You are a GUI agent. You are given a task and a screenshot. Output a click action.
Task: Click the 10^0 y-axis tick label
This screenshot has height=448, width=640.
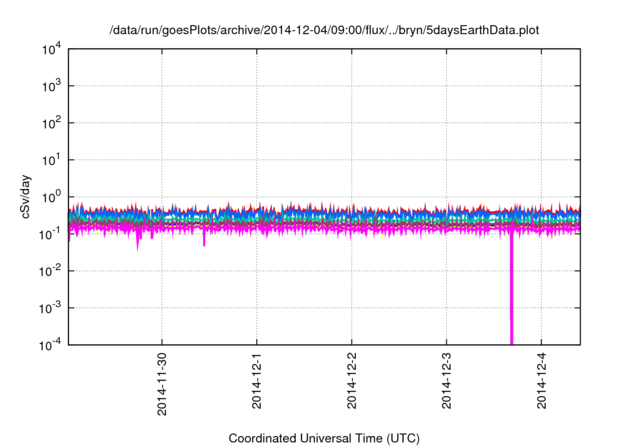51,197
